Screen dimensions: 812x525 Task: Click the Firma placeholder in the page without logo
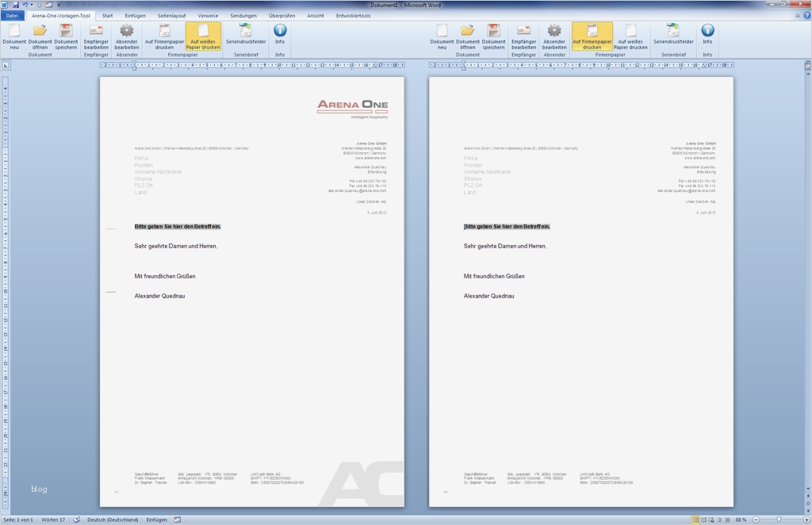[x=471, y=159]
